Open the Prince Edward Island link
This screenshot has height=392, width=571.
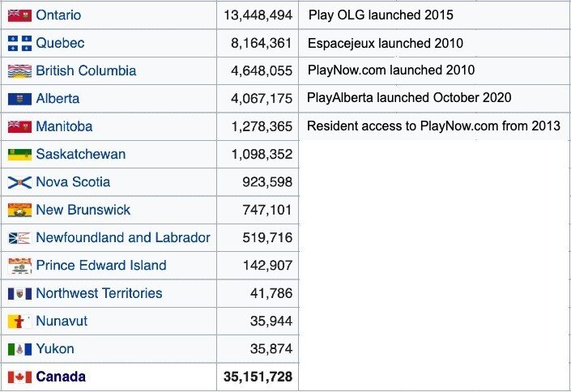pos(101,266)
